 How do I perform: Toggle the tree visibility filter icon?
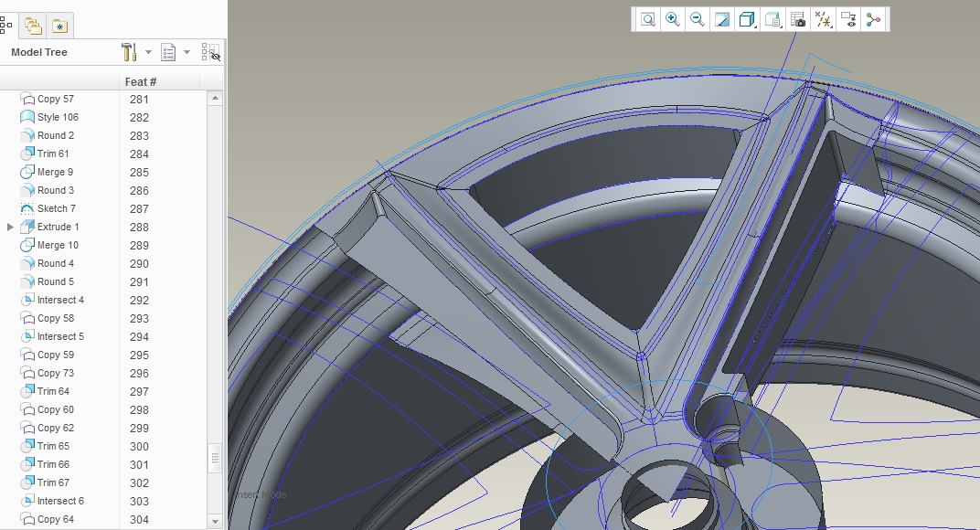click(x=210, y=52)
